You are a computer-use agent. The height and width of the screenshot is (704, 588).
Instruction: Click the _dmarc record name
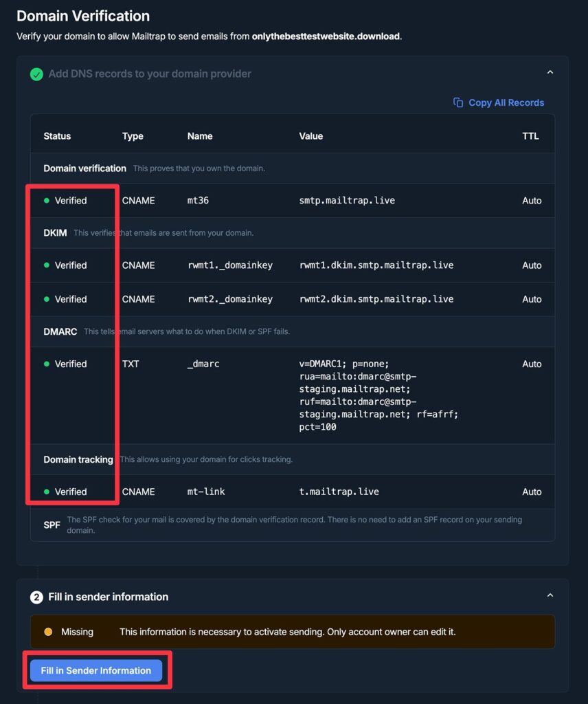click(x=203, y=364)
